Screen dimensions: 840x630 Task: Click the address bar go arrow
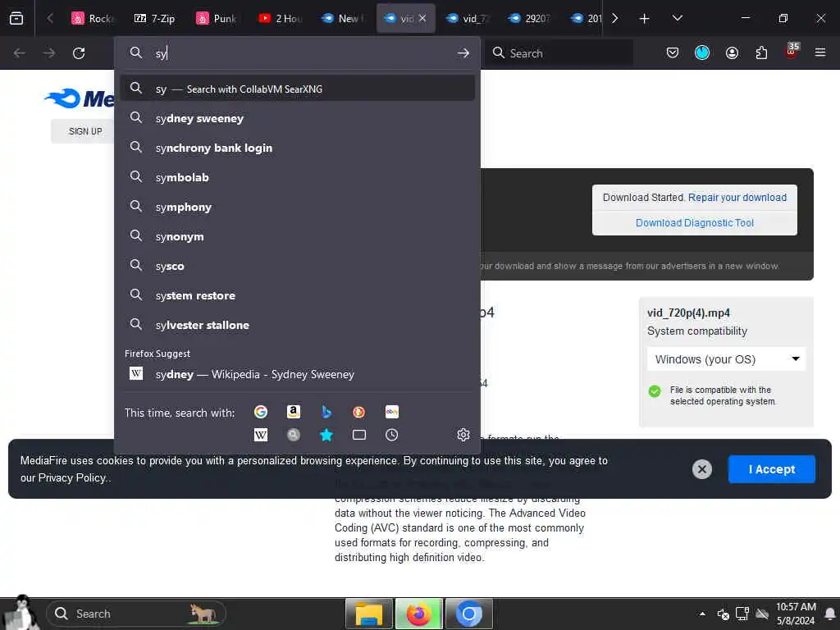463,53
